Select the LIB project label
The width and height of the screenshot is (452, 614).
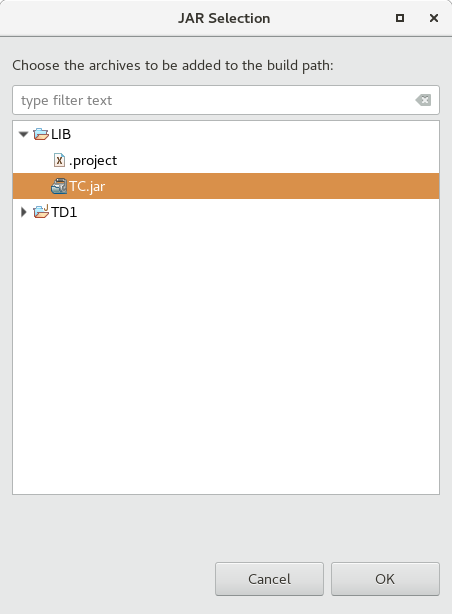tap(61, 134)
